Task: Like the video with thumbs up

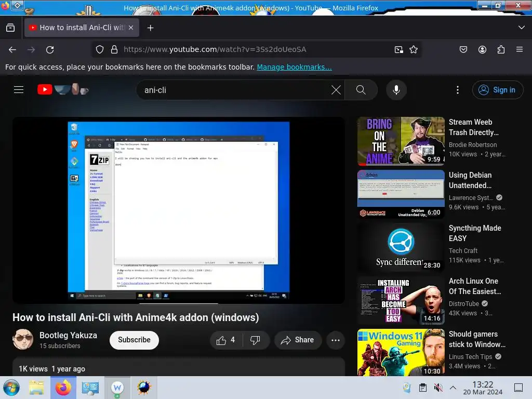Action: coord(226,340)
